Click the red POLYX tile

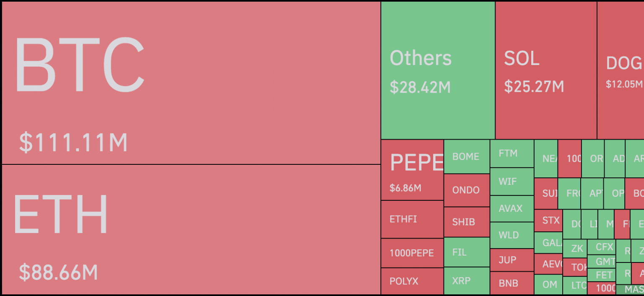[412, 281]
